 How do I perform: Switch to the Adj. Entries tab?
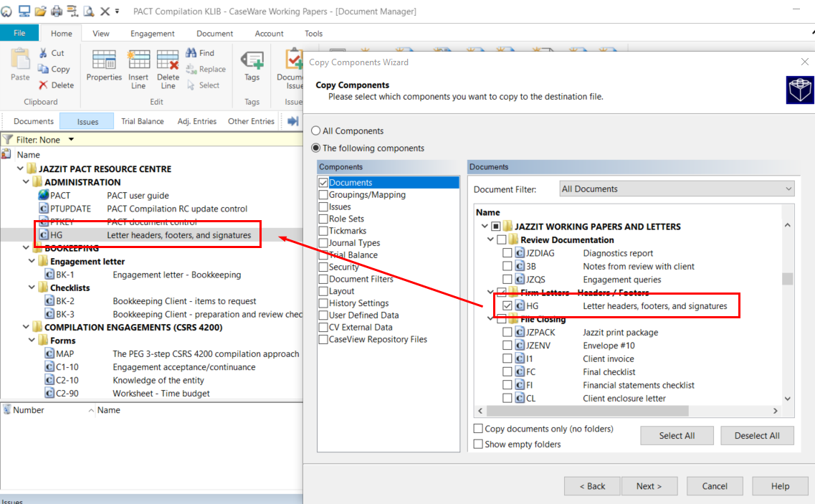coord(197,121)
